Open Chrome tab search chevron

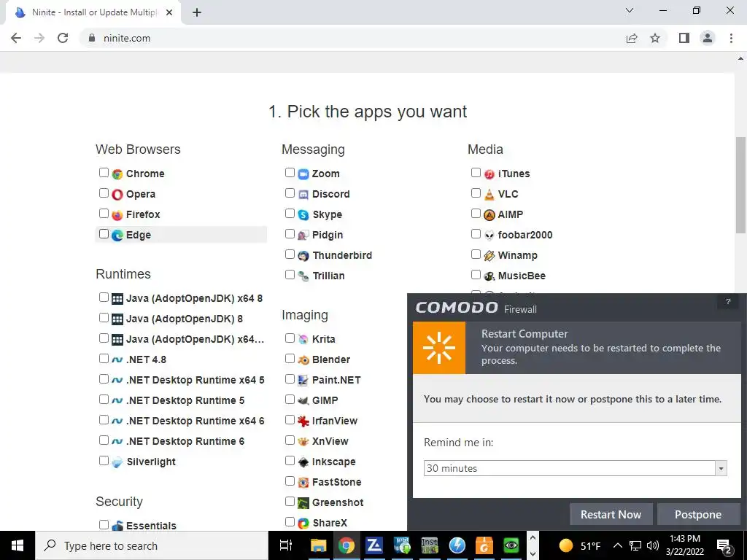point(630,10)
